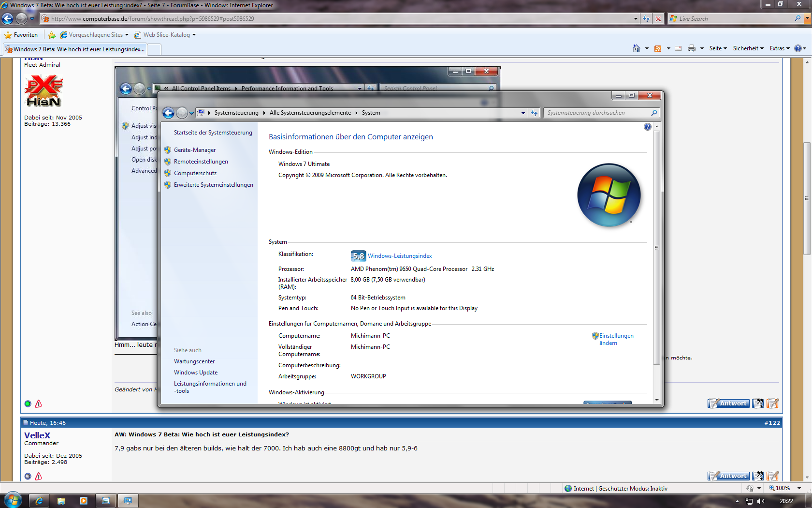Click Einstellungen ändern link
This screenshot has height=508, width=812.
pyautogui.click(x=616, y=339)
